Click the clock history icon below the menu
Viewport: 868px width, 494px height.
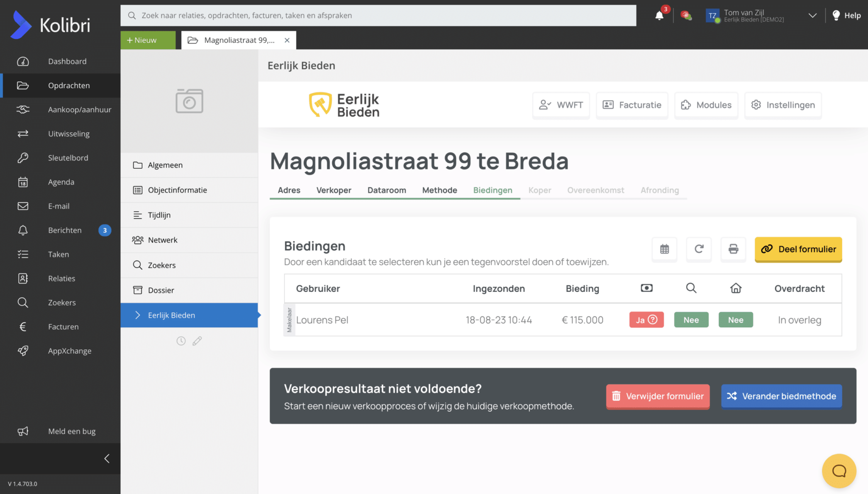[x=181, y=341]
